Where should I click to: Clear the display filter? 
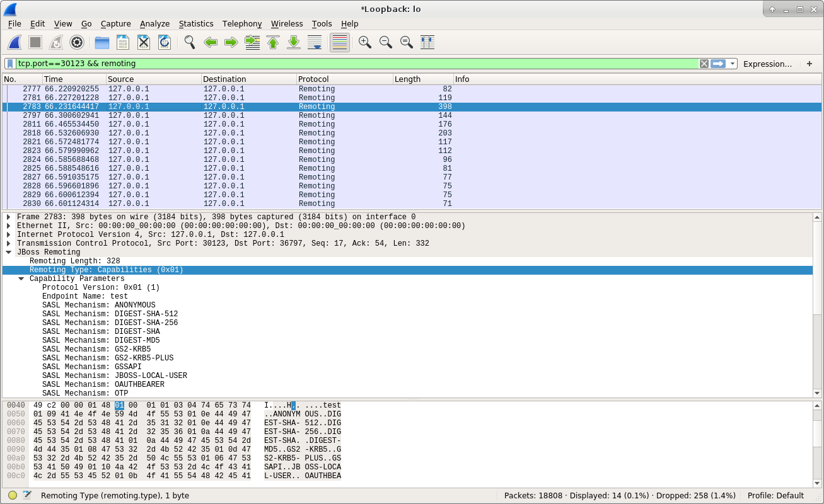704,64
